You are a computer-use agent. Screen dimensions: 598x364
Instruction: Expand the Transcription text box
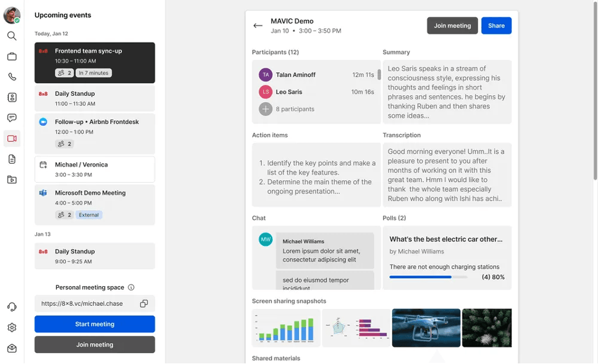coord(447,175)
